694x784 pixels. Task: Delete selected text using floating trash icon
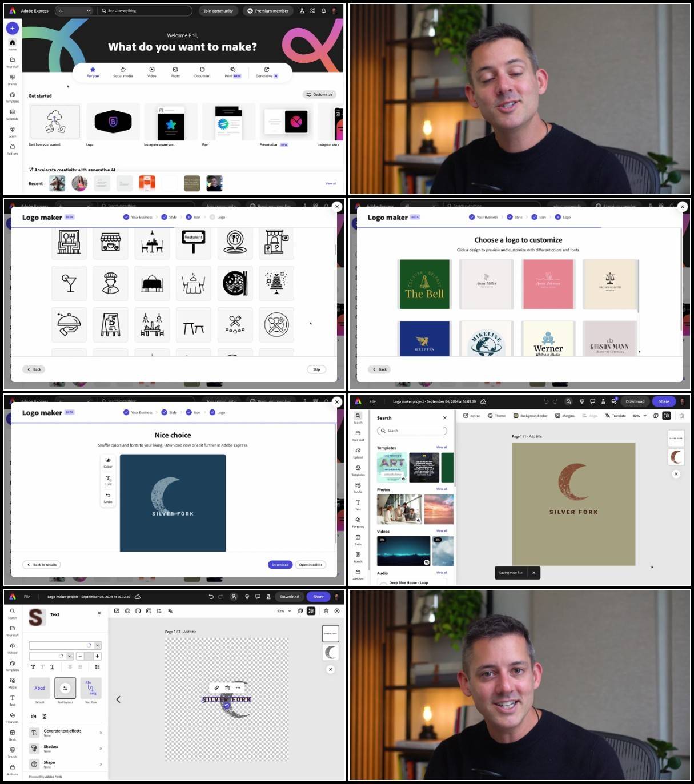pyautogui.click(x=227, y=687)
